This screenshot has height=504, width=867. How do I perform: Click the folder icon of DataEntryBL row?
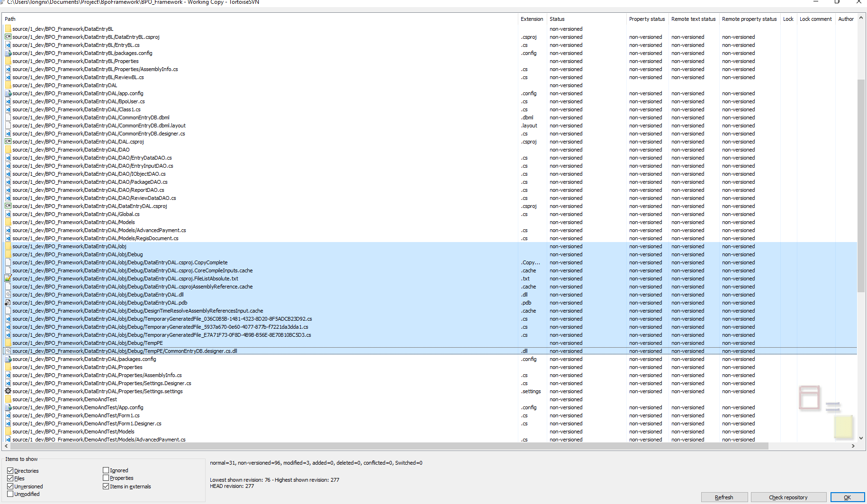pyautogui.click(x=8, y=29)
